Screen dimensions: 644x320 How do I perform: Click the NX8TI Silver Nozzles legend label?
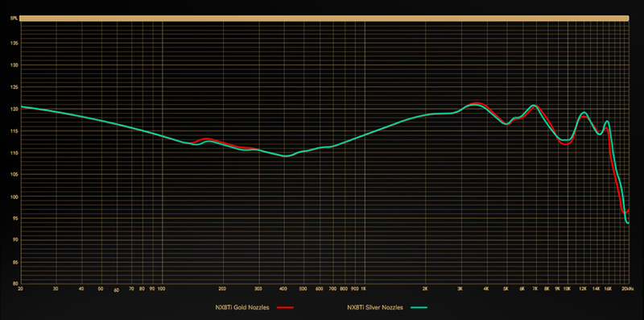pyautogui.click(x=374, y=307)
